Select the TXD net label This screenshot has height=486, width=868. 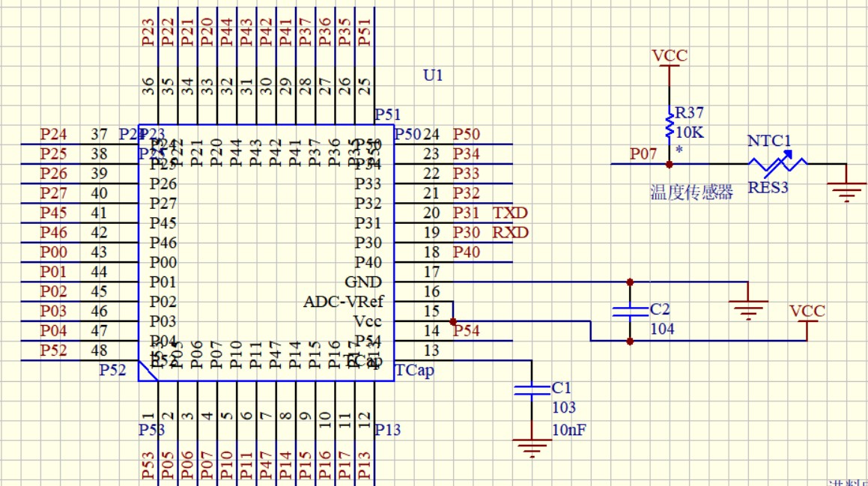click(510, 213)
